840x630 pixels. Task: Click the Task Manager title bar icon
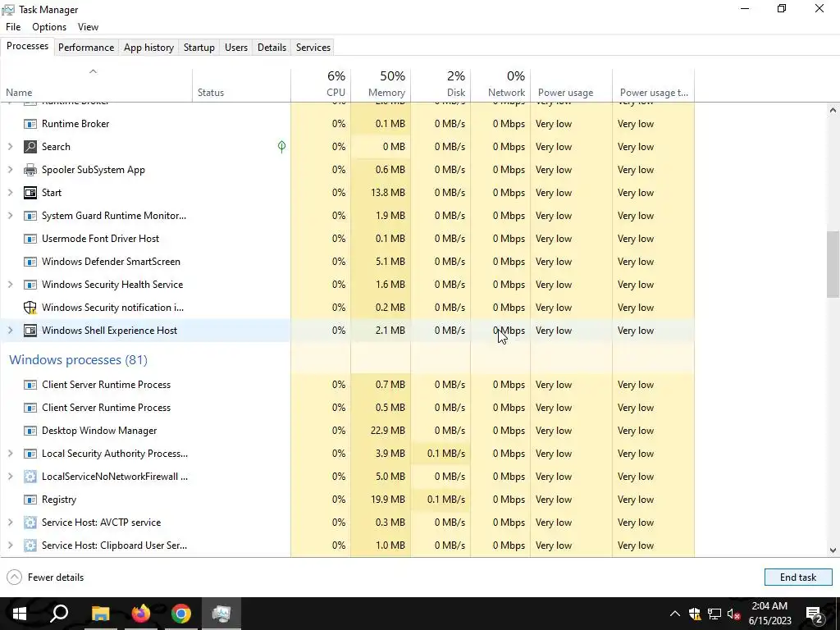pos(8,10)
